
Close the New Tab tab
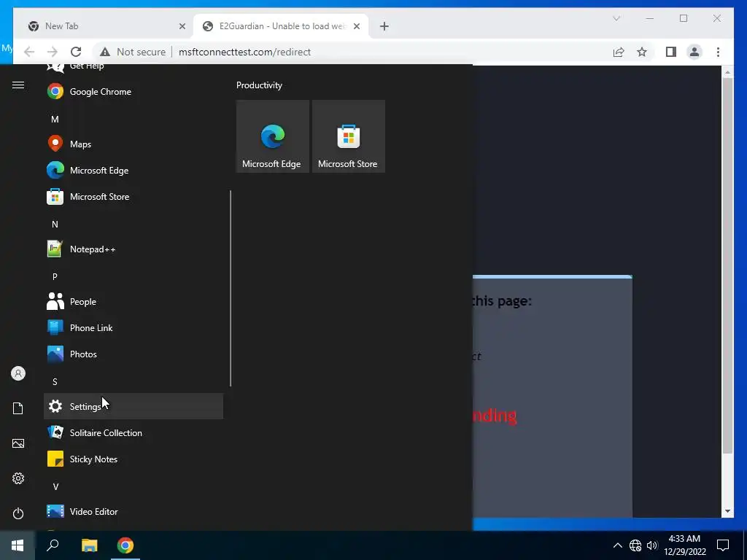click(182, 26)
